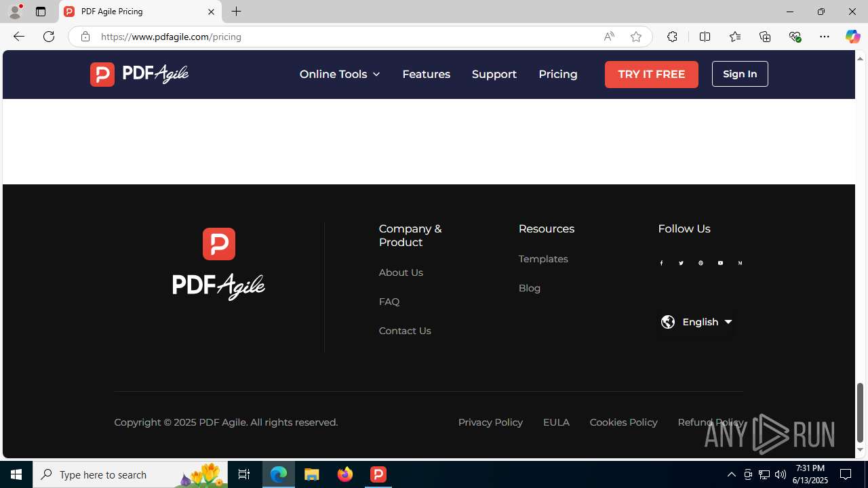Open the Pinterest social icon

[701, 263]
